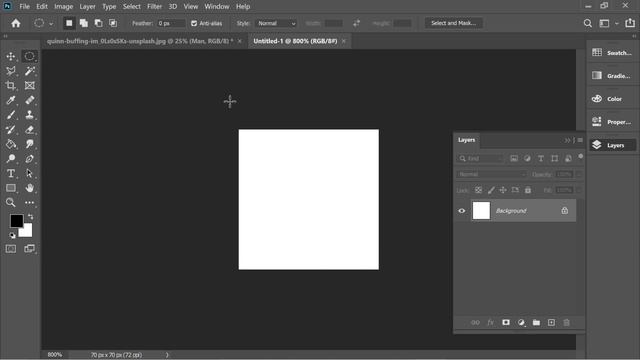The image size is (640, 360).
Task: Select the Hand tool
Action: [29, 188]
